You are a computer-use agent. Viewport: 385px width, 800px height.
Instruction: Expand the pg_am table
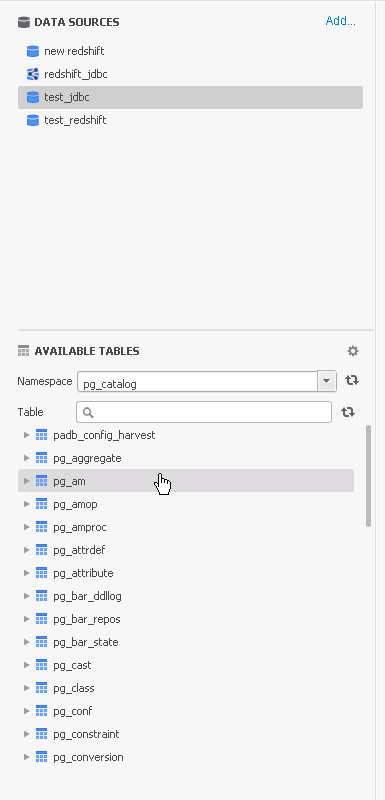[27, 481]
